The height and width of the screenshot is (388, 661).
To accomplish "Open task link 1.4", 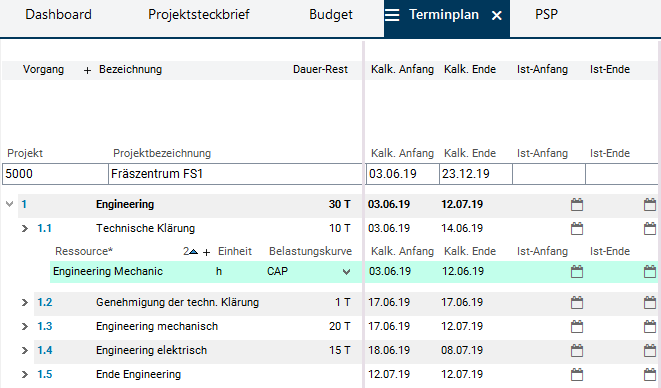I will tap(45, 350).
